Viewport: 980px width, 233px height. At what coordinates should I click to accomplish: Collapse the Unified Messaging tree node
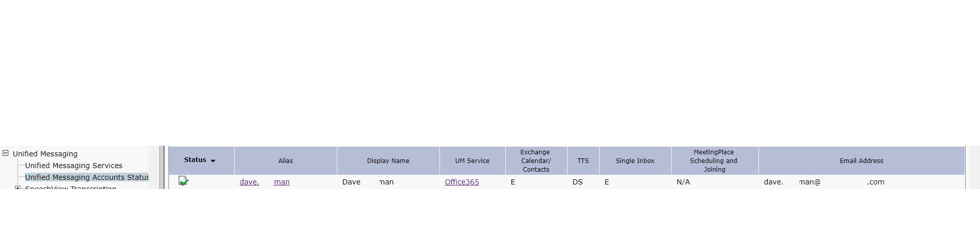point(6,153)
